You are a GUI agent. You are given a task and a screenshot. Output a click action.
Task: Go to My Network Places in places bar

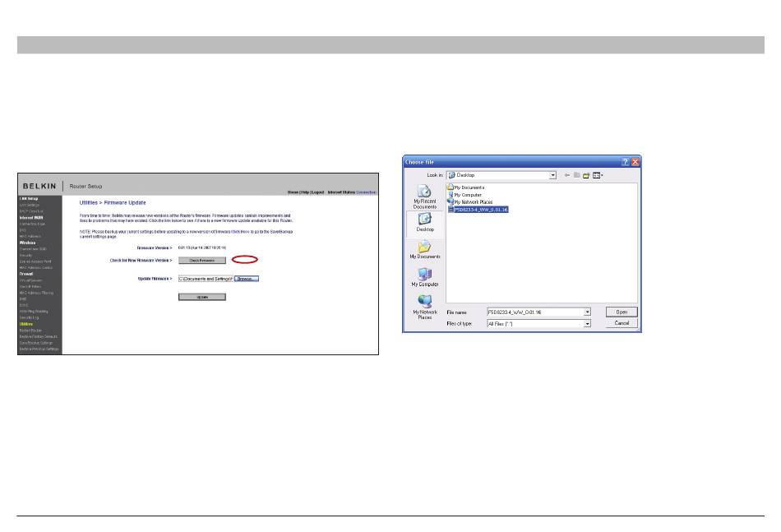tap(424, 307)
